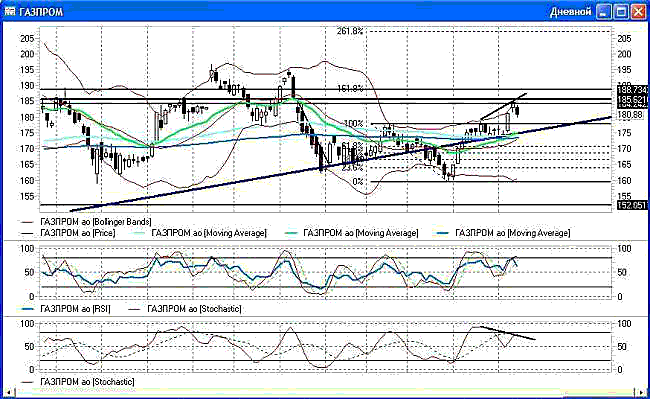This screenshot has height=399, width=650.
Task: Click the 155 label on left axis
Action: tap(27, 196)
